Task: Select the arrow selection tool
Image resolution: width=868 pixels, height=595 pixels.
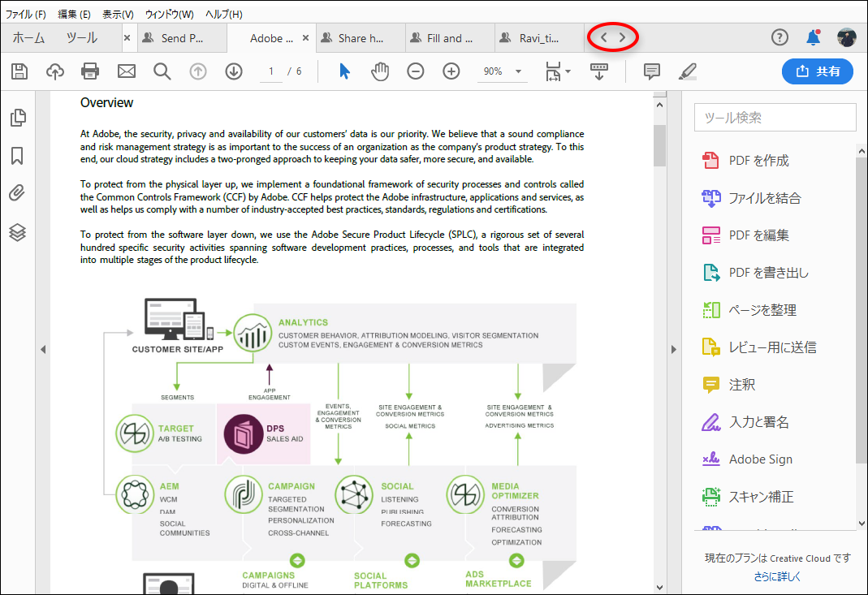Action: (x=344, y=71)
